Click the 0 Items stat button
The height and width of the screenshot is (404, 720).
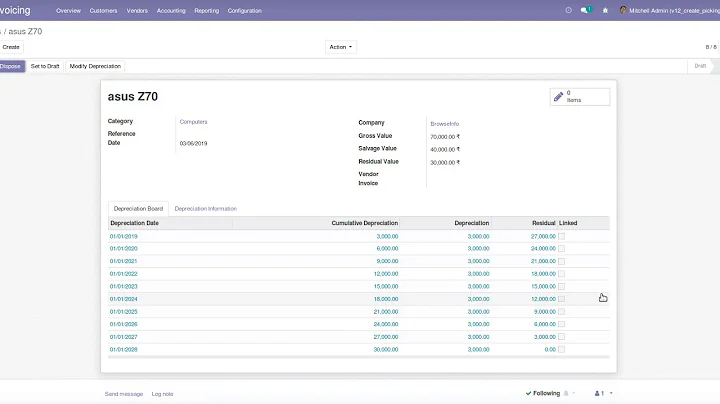pos(580,97)
